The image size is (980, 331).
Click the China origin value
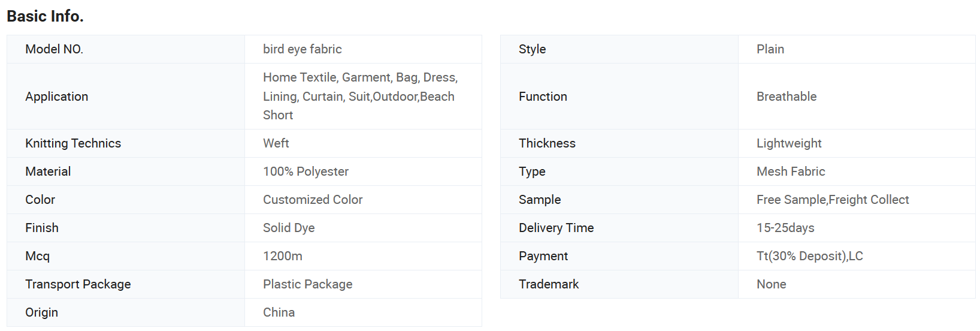(x=279, y=312)
